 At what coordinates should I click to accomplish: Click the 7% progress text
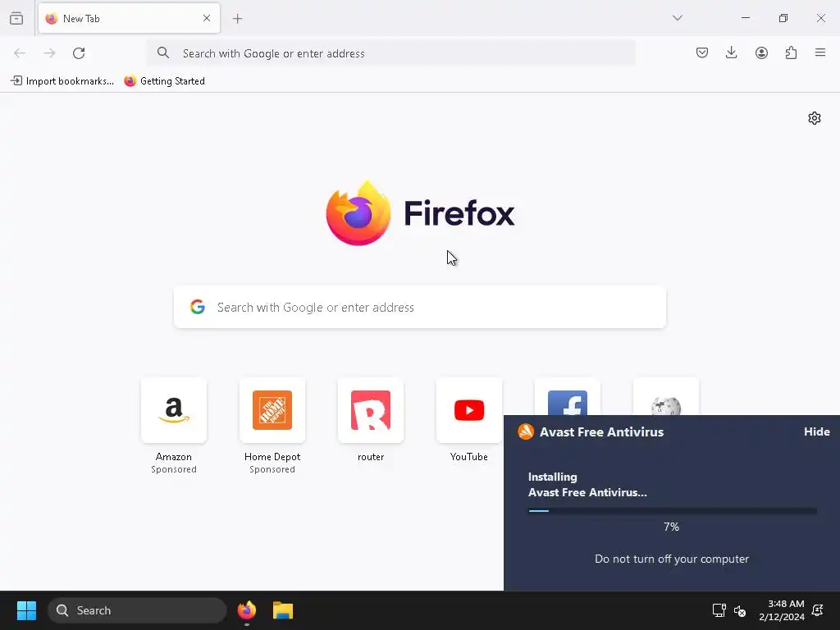click(671, 527)
